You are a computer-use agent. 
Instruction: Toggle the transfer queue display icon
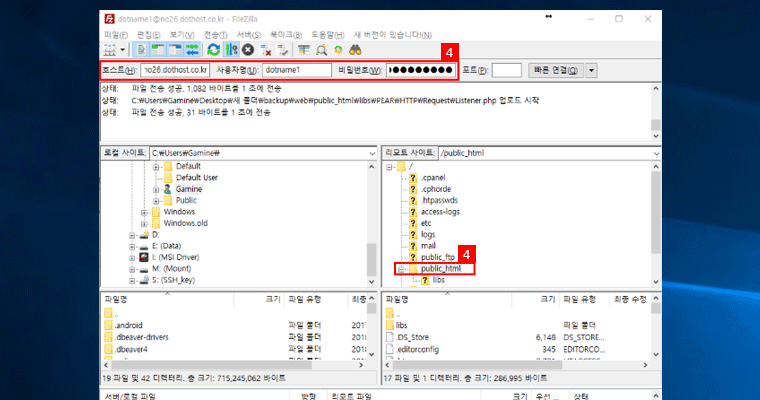(x=193, y=49)
